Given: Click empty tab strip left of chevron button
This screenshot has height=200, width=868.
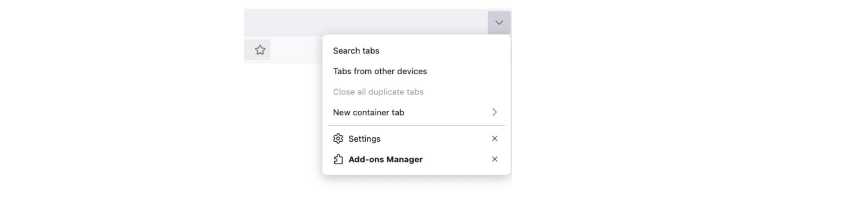Looking at the screenshot, I should [365, 22].
